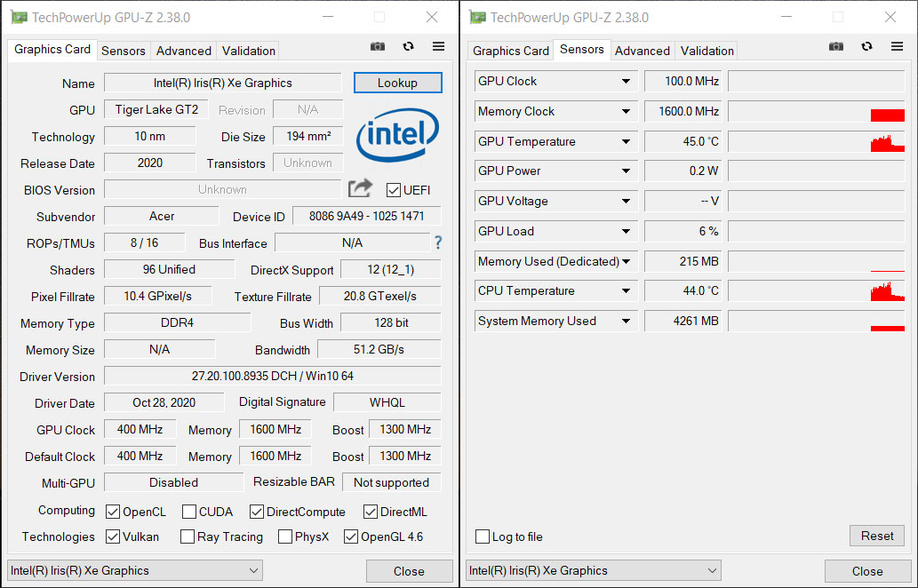Open the hamburger menu in Sensors window

897,46
